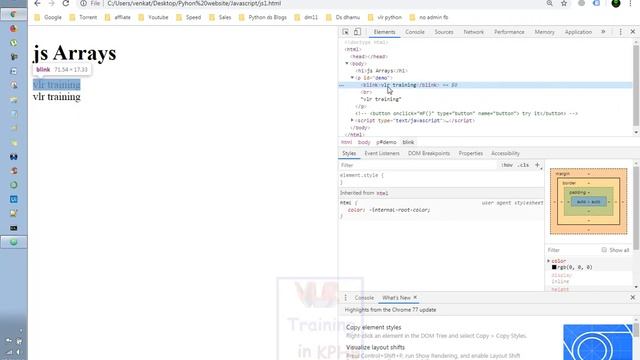Click the box model diagram content
This screenshot has width=640, height=360.
(x=589, y=202)
